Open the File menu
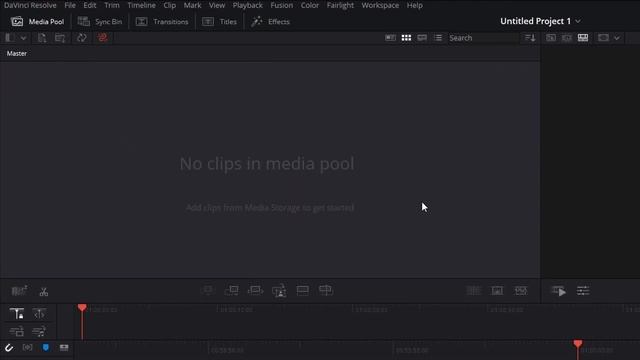 tap(70, 5)
